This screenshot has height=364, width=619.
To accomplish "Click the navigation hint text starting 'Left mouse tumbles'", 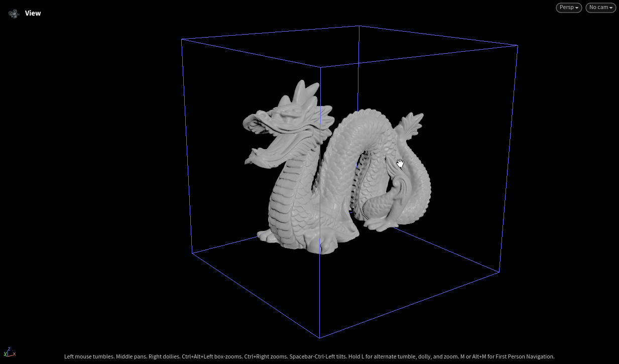I will [309, 356].
